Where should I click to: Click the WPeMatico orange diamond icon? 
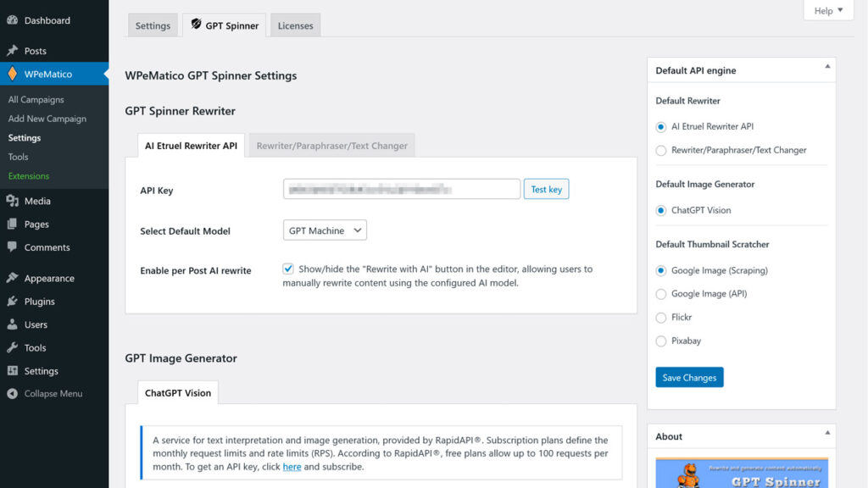[12, 74]
